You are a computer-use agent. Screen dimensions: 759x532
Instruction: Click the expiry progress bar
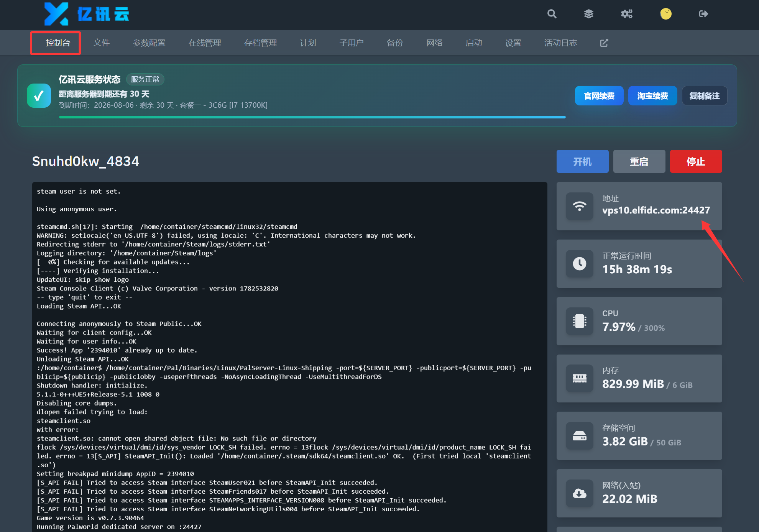tap(312, 117)
